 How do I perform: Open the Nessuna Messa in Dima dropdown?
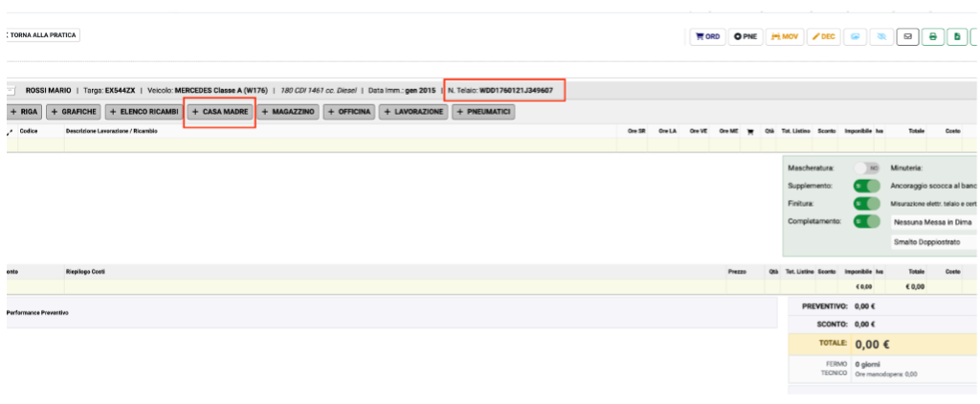pyautogui.click(x=934, y=223)
